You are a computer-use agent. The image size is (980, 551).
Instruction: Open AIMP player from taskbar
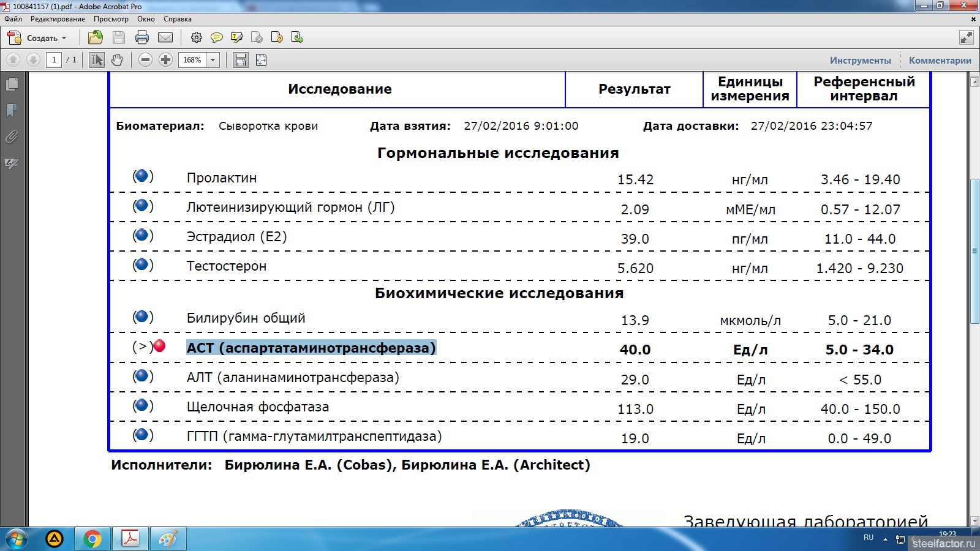(x=55, y=539)
